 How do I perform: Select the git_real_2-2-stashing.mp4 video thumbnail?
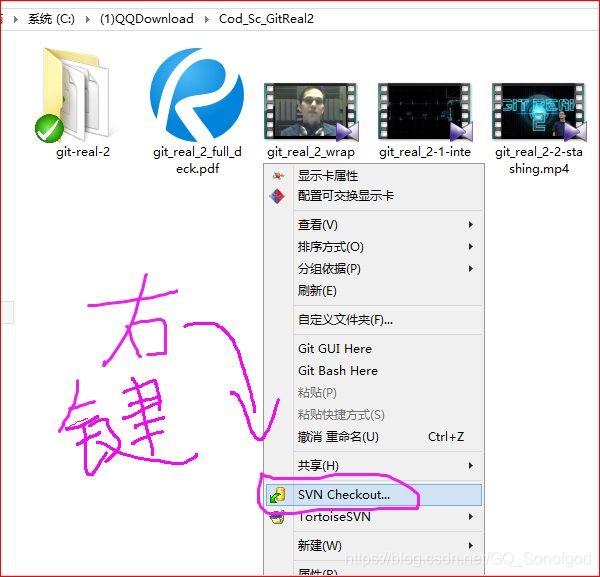click(539, 111)
